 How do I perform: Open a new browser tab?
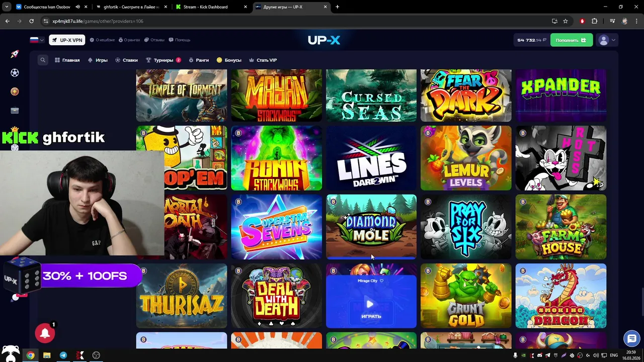pos(337,7)
